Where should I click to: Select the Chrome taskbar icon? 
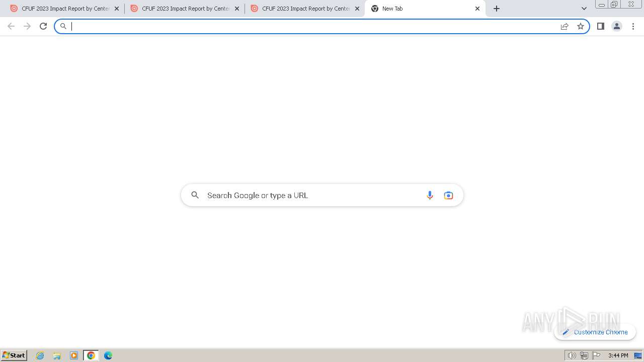coord(91,355)
